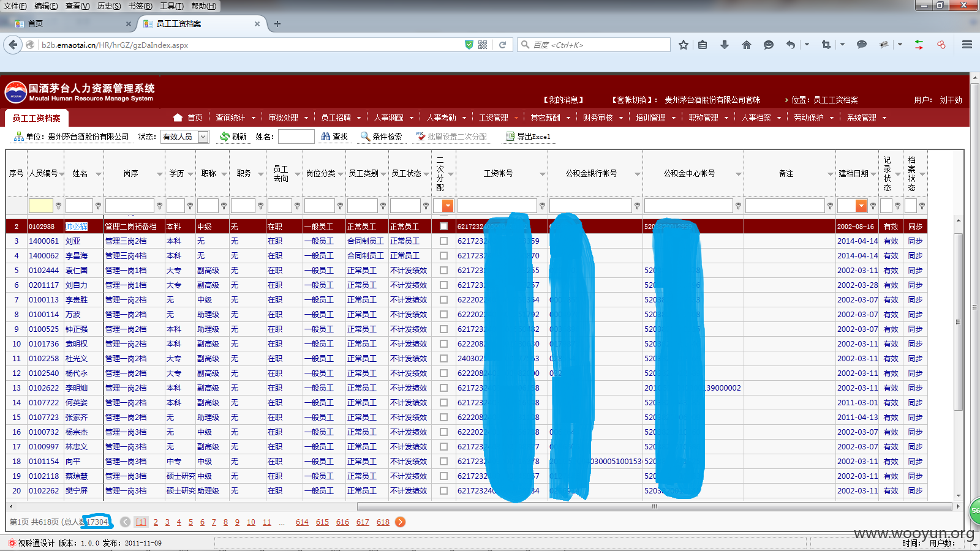Image resolution: width=980 pixels, height=551 pixels.
Task: Tick 二次分配 checkbox for 钟正强 row
Action: pos(443,329)
